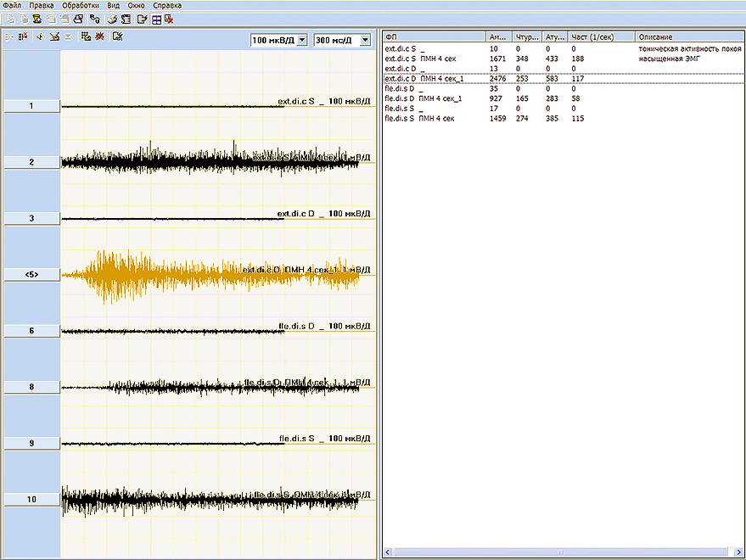The image size is (746, 560).
Task: Click the greyed down-arrow icon in trace toolbar
Action: click(x=69, y=36)
